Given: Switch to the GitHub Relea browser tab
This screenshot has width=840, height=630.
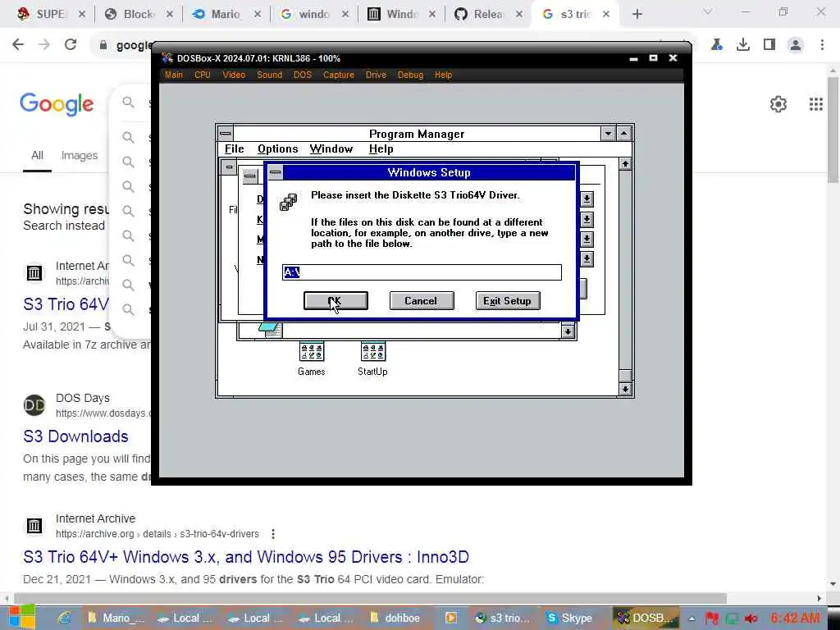Looking at the screenshot, I should [x=487, y=14].
